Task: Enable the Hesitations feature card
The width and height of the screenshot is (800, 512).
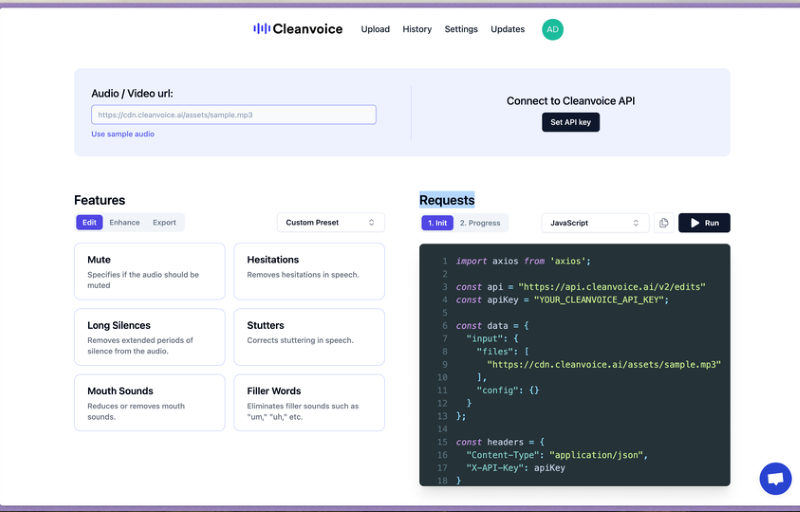Action: (309, 271)
